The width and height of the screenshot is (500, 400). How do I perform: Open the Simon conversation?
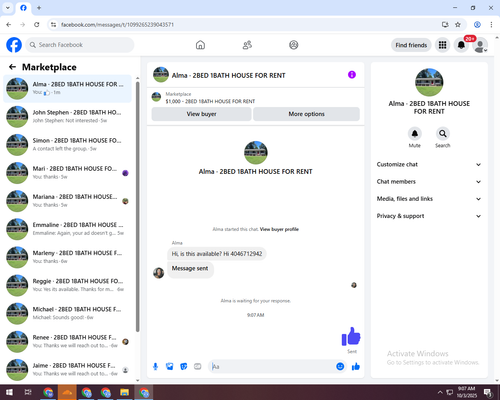(67, 145)
